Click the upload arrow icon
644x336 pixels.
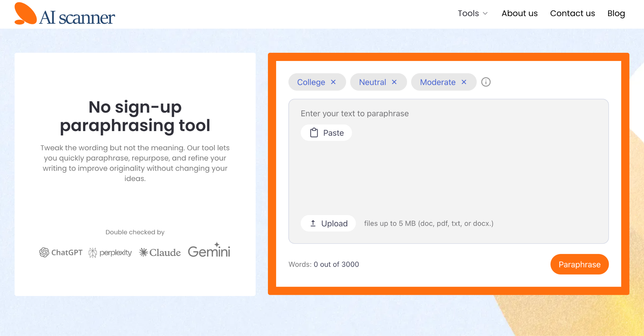[x=313, y=223]
